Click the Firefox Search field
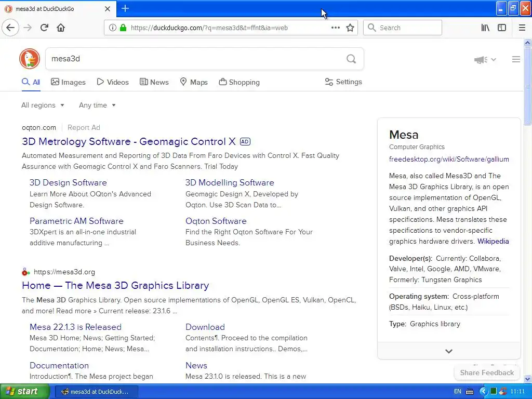This screenshot has width=532, height=399. tap(403, 28)
